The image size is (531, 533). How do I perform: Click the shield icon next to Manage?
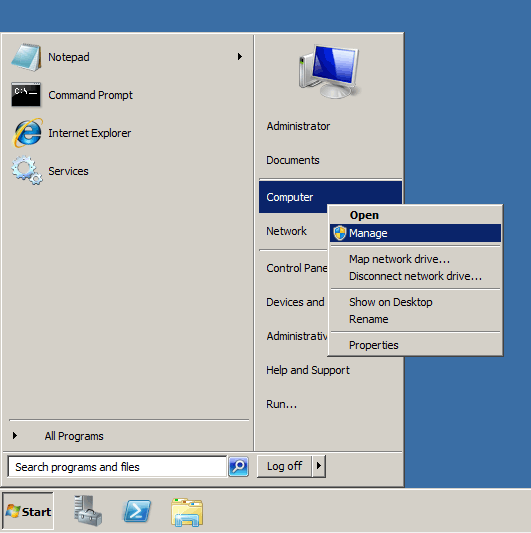tap(340, 233)
